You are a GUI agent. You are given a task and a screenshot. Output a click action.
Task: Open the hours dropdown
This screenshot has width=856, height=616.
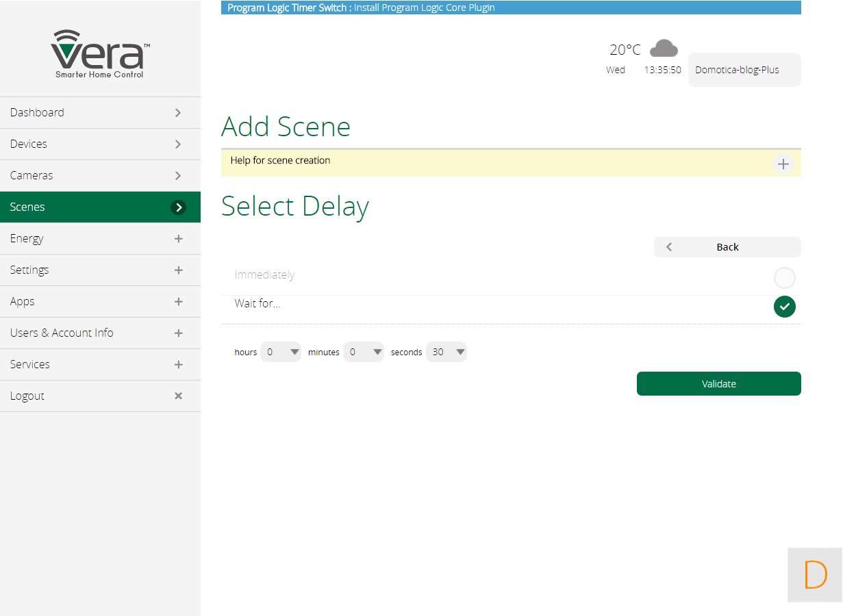coord(281,352)
